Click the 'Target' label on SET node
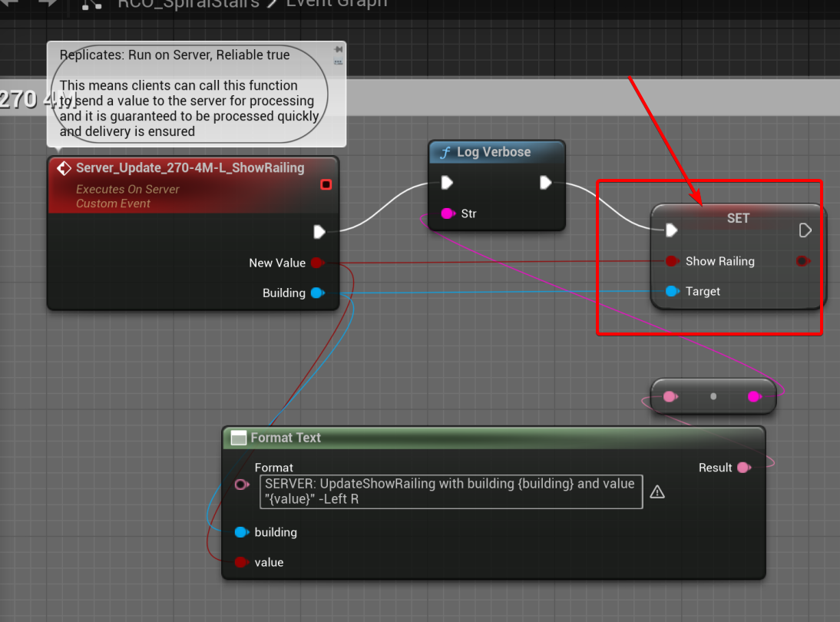Viewport: 840px width, 622px height. coord(703,292)
